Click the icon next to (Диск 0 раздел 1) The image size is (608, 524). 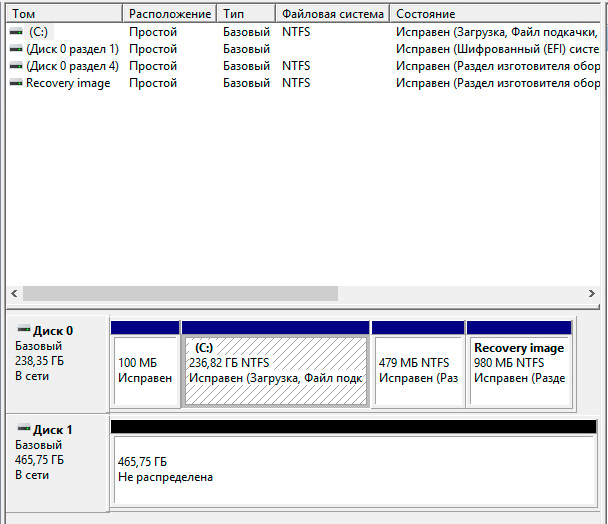[x=16, y=49]
